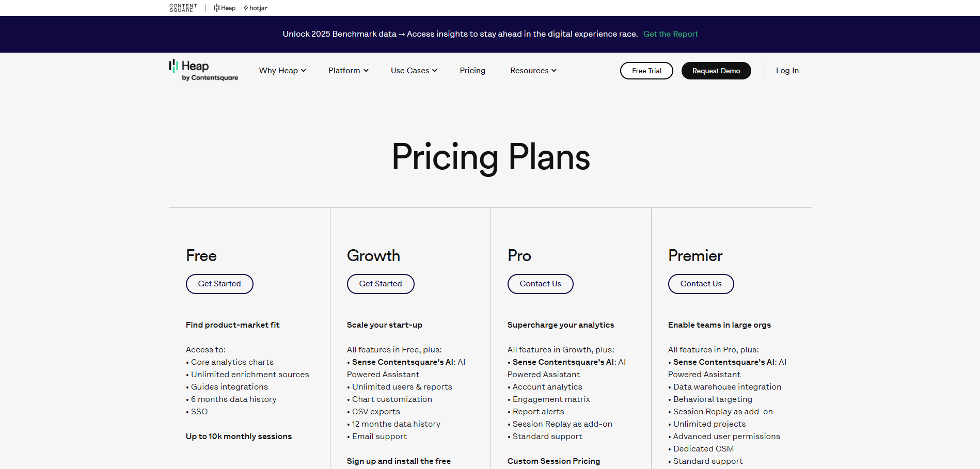Get Started with the Growth plan
The height and width of the screenshot is (469, 980).
coord(380,283)
